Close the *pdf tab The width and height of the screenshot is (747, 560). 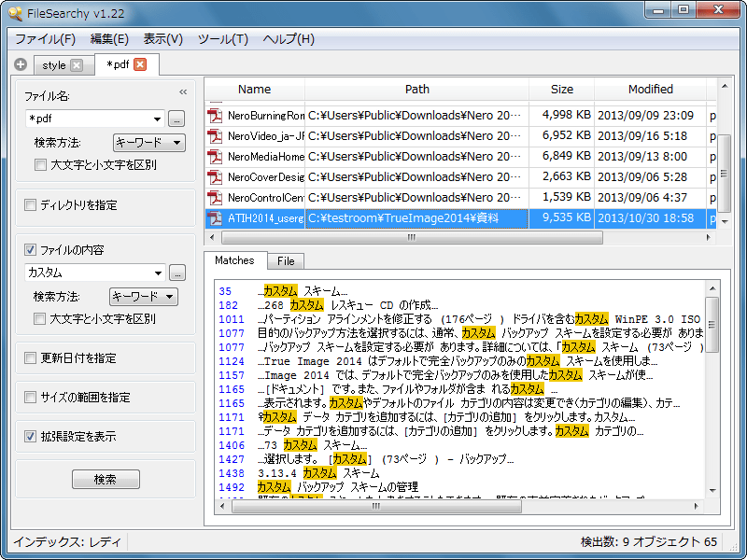[140, 64]
